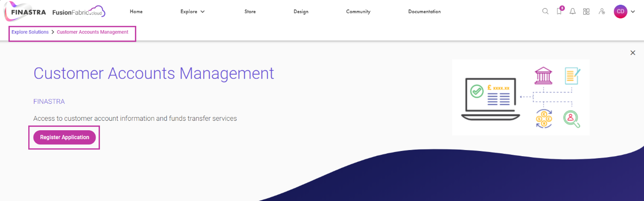Expand the Explore dropdown menu
644x201 pixels.
click(x=192, y=11)
